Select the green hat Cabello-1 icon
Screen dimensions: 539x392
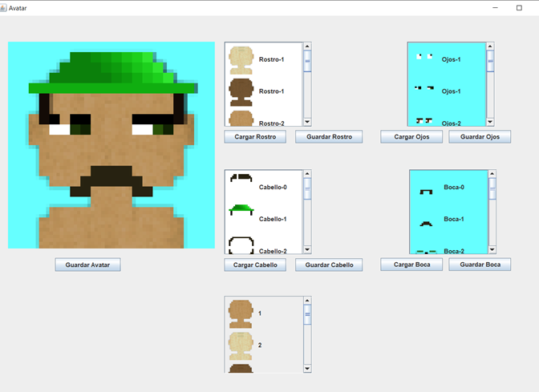241,209
